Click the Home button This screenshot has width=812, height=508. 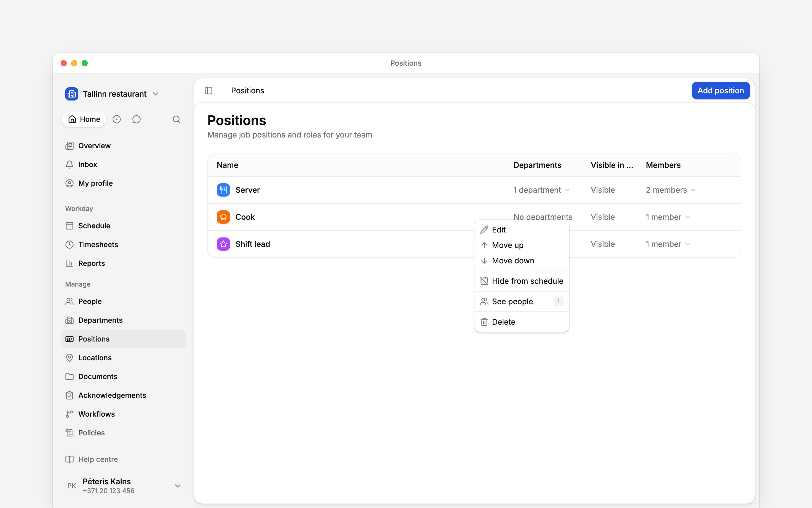coord(84,119)
